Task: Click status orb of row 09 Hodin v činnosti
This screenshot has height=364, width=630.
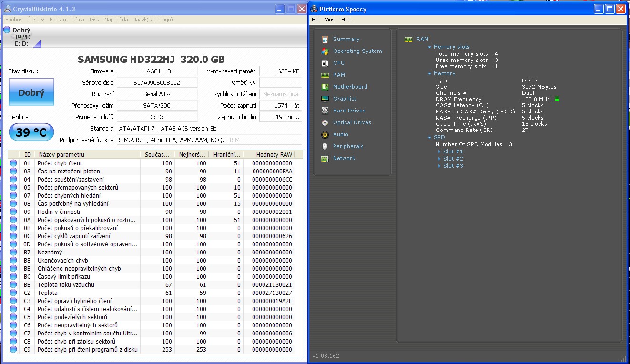Action: [13, 212]
